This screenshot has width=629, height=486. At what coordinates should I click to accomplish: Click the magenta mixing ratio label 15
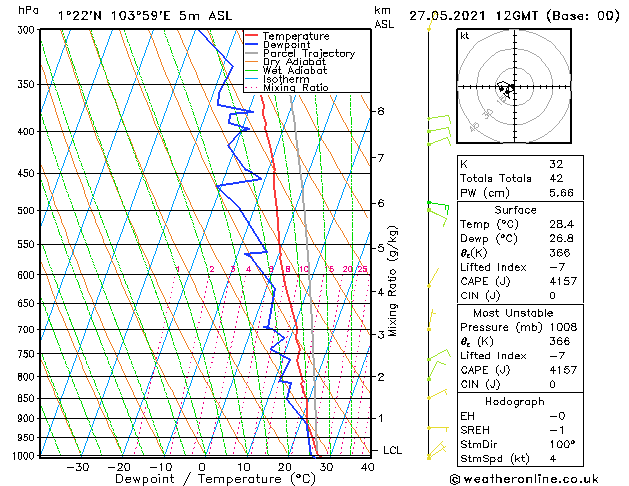pyautogui.click(x=329, y=269)
